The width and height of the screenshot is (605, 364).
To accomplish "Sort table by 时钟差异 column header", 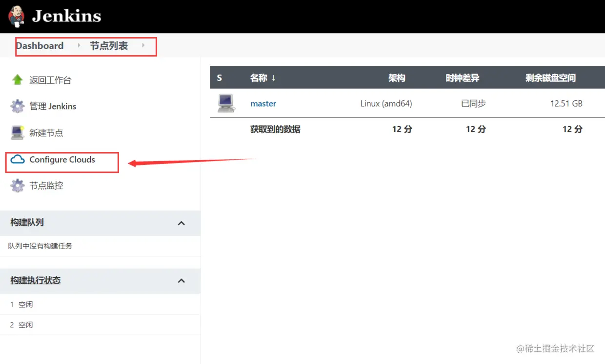I will (x=463, y=78).
